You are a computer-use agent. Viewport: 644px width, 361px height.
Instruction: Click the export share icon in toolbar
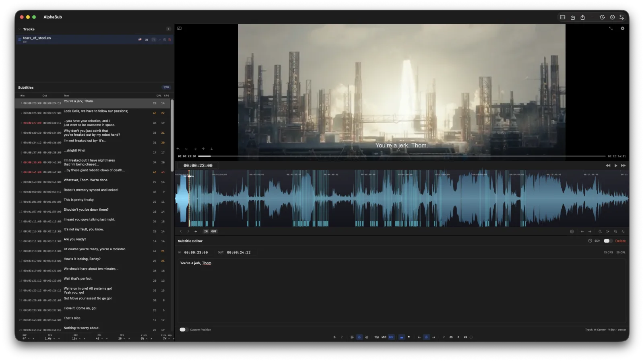point(582,17)
